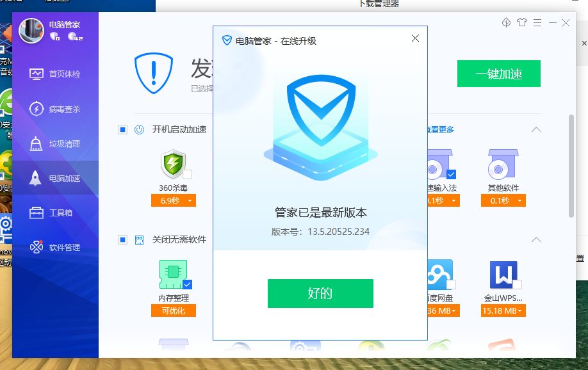
Task: Click the 软件管理 icon
Action: click(x=37, y=247)
